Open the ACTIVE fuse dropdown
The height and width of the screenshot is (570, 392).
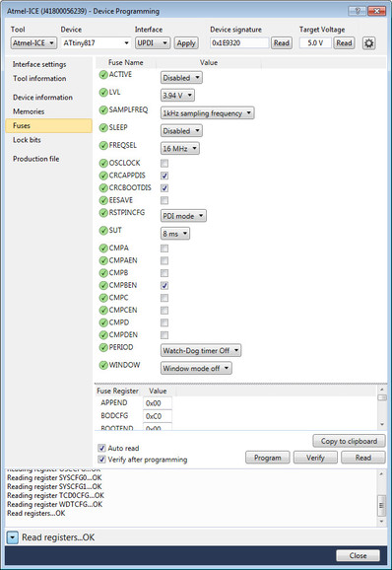click(181, 78)
